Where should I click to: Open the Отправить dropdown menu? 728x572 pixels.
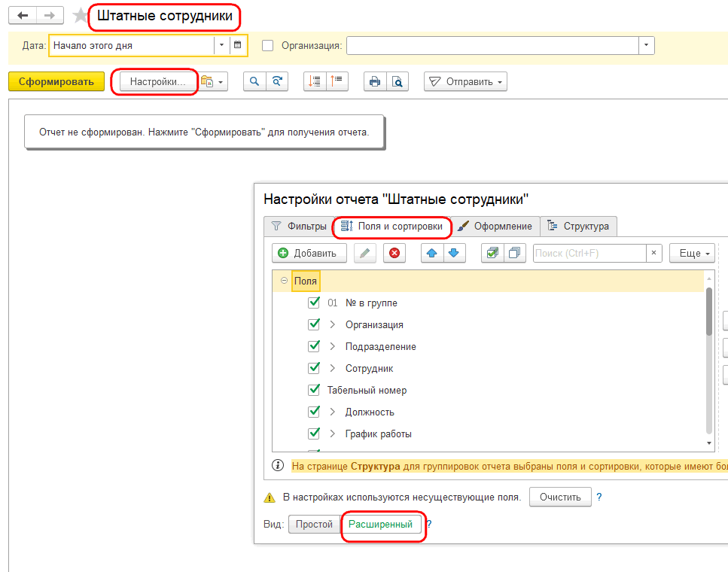tap(465, 82)
